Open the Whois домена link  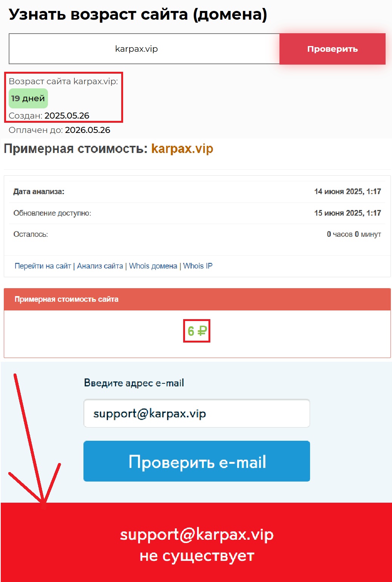pyautogui.click(x=153, y=266)
